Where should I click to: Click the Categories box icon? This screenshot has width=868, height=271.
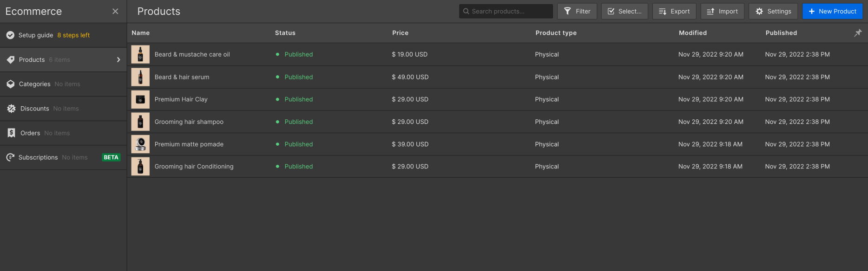pyautogui.click(x=11, y=84)
